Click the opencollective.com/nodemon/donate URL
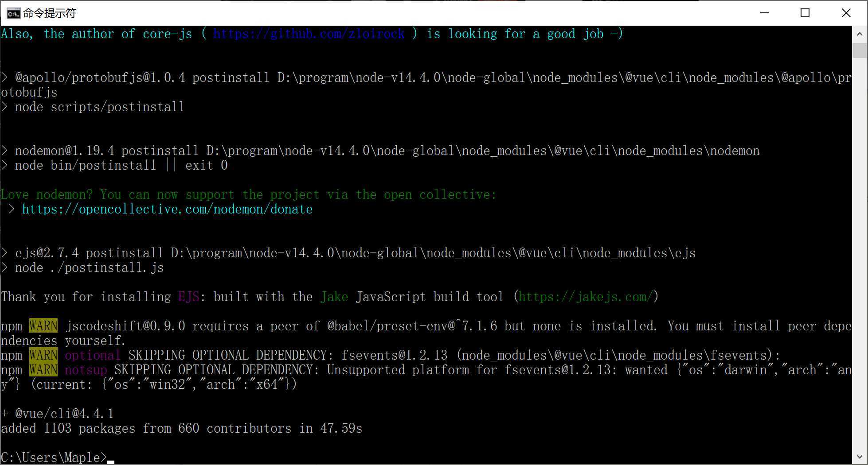Image resolution: width=868 pixels, height=465 pixels. [167, 209]
